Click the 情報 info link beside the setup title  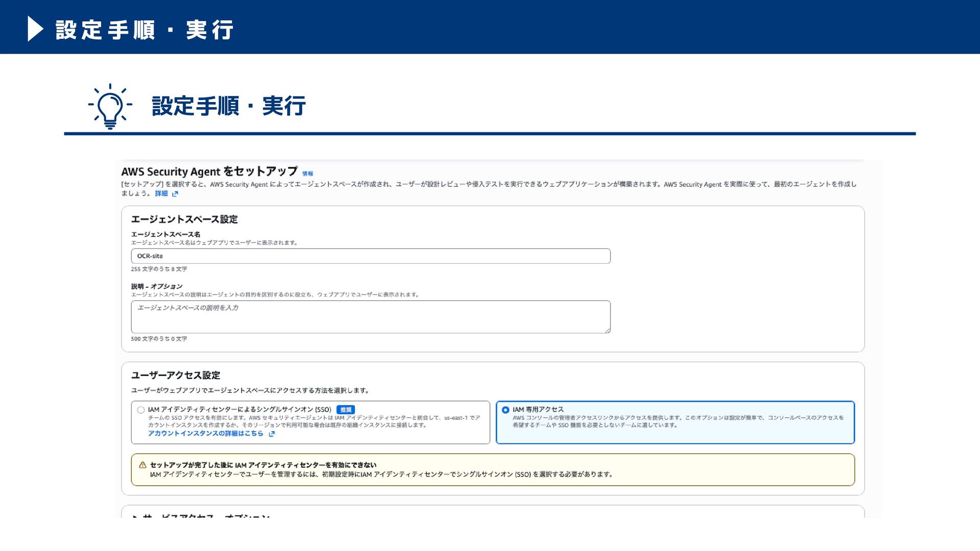(x=307, y=173)
